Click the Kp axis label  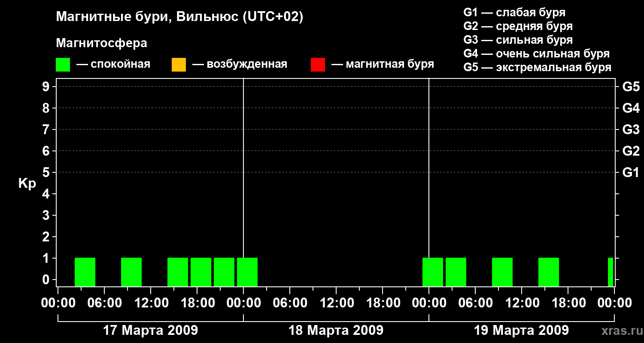click(x=27, y=184)
